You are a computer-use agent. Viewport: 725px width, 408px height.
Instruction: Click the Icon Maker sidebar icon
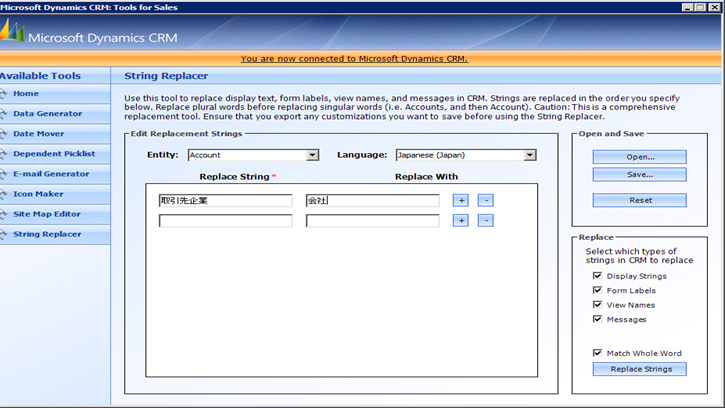pyautogui.click(x=3, y=194)
